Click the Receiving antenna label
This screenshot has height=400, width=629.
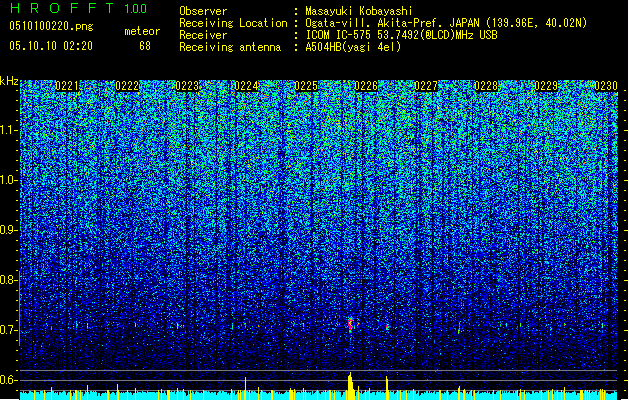pyautogui.click(x=230, y=47)
